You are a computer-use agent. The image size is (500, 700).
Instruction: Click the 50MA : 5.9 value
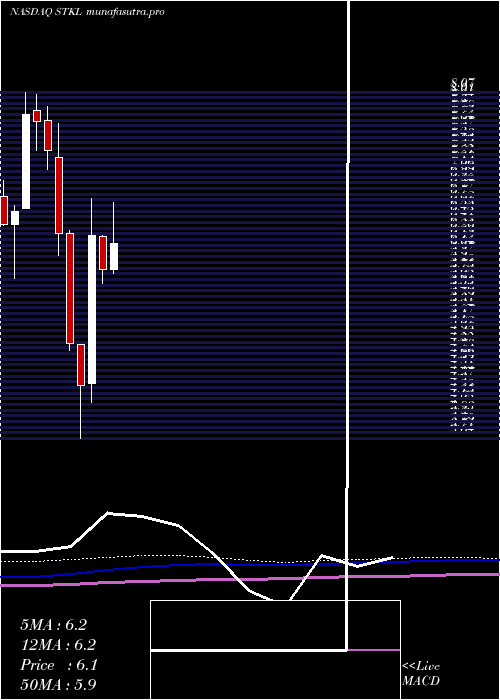coord(58,685)
